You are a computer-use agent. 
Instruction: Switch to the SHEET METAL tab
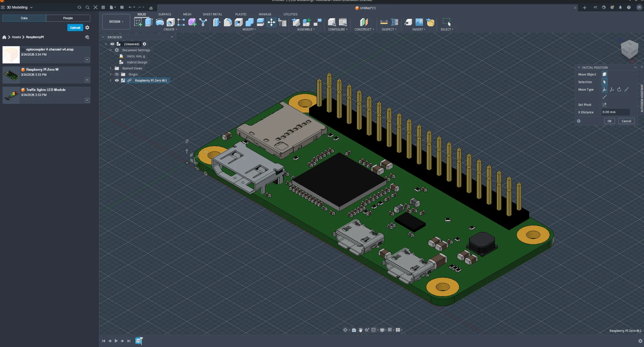tap(212, 14)
